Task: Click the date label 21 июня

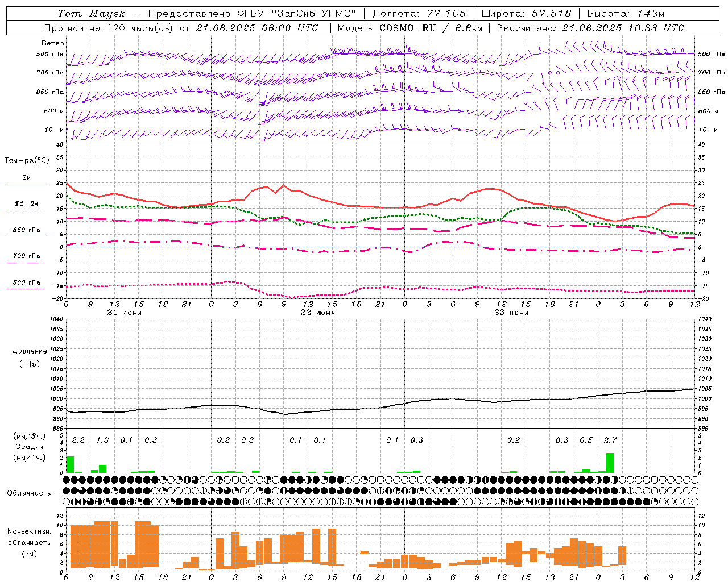Action: [x=125, y=313]
